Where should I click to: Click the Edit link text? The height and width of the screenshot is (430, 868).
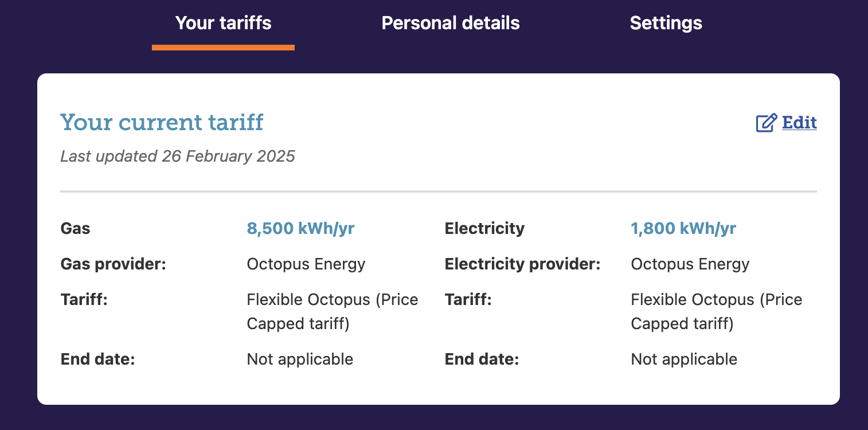799,123
